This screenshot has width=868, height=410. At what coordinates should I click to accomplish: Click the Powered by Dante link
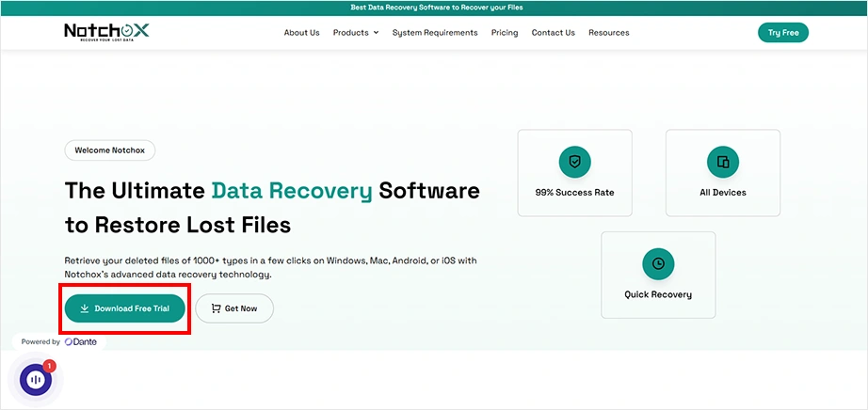[x=58, y=342]
